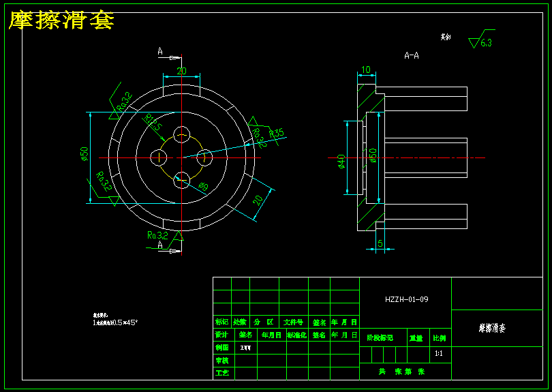The image size is (552, 392).
Task: Select the 阶段标记 header cell
Action: click(x=380, y=338)
